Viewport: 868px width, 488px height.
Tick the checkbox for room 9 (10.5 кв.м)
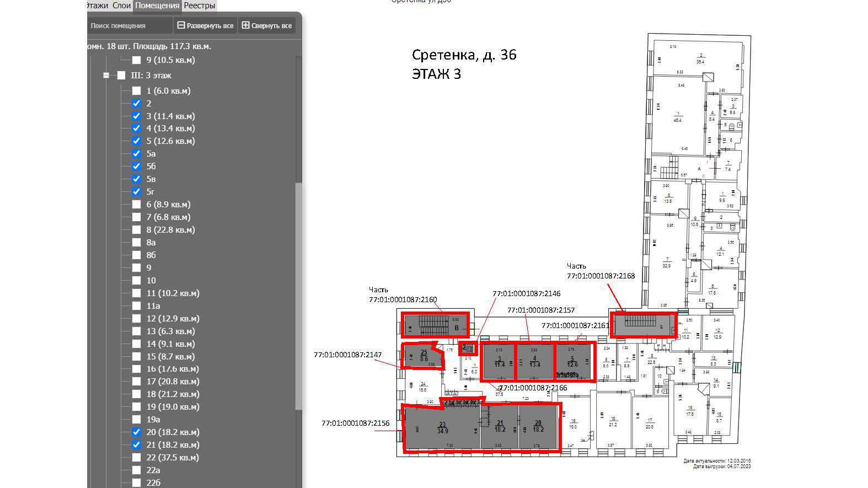(136, 60)
